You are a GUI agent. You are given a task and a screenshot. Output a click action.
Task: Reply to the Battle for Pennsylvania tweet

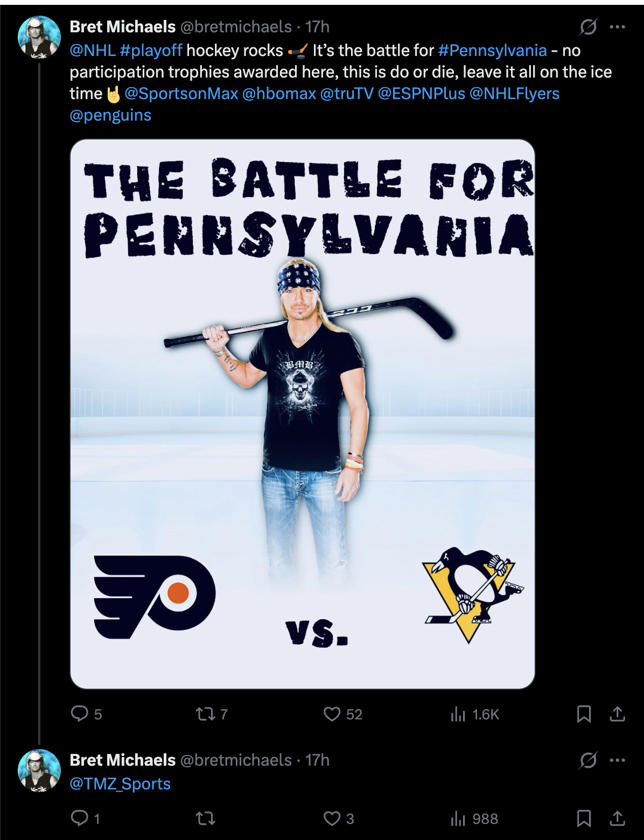pyautogui.click(x=80, y=714)
